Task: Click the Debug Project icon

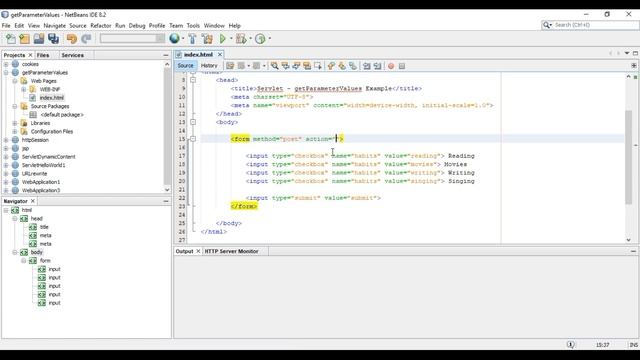Action: (241, 39)
